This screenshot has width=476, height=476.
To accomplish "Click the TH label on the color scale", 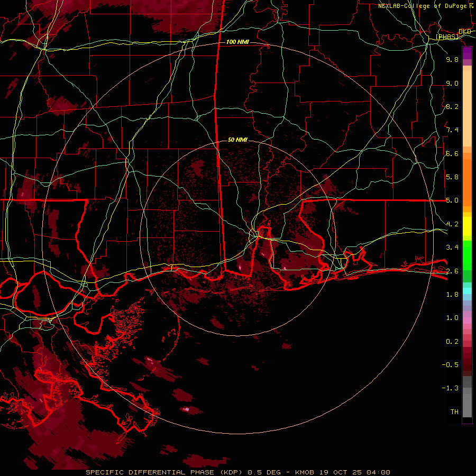I will 454,412.
